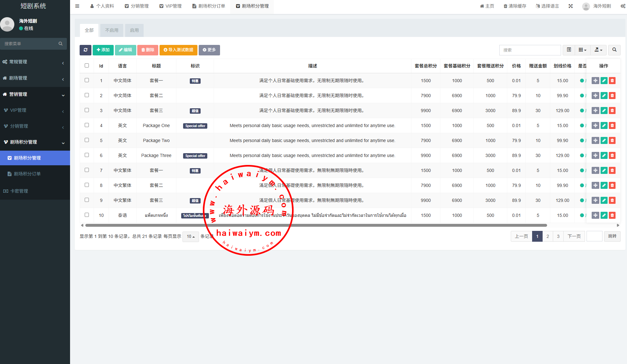The height and width of the screenshot is (364, 627).
Task: Click the settings gears icon top right
Action: coord(623,6)
